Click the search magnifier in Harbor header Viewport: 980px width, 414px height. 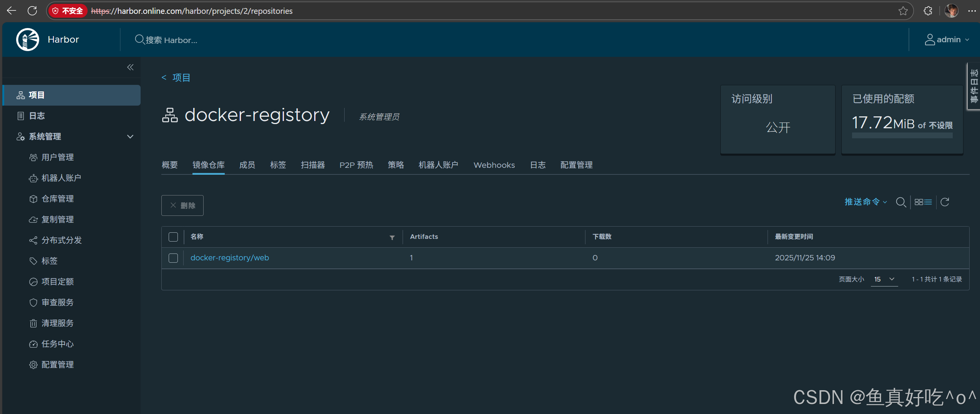click(x=139, y=40)
